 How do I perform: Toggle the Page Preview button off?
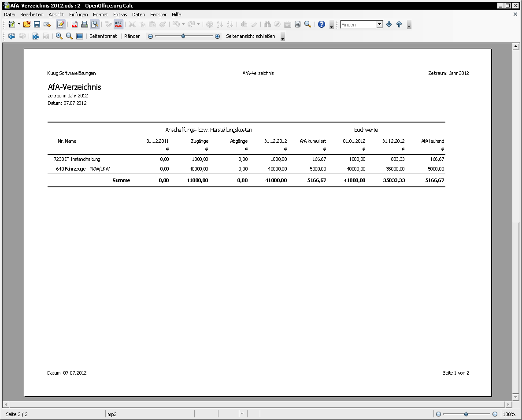pos(95,25)
